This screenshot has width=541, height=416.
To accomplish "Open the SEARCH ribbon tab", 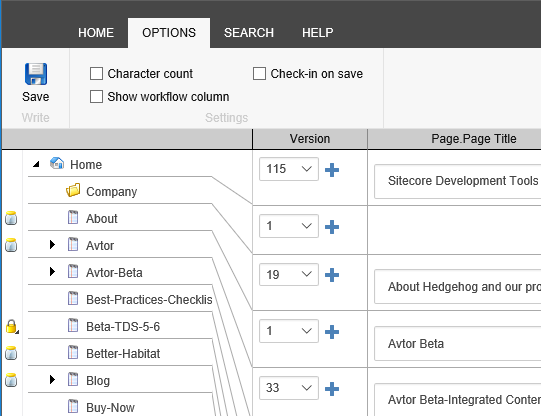I will 249,33.
